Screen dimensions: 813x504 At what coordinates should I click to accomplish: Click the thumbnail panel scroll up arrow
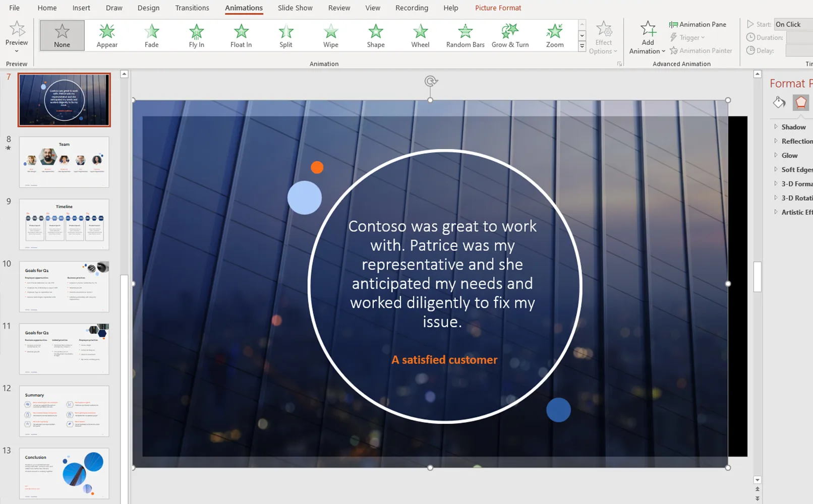coord(124,74)
